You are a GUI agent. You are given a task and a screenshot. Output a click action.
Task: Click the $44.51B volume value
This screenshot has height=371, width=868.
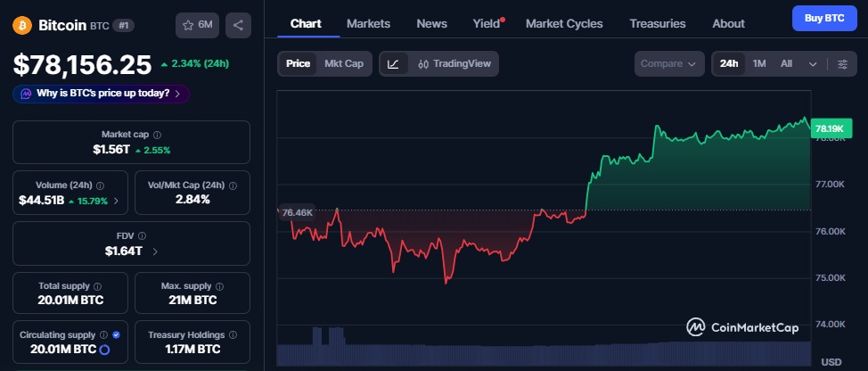[42, 201]
